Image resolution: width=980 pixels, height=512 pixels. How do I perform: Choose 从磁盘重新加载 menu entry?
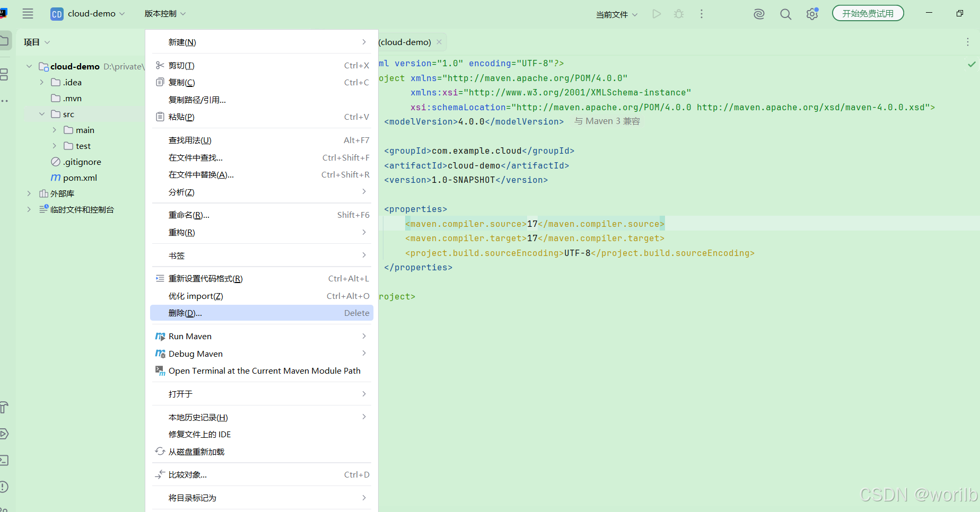262,452
